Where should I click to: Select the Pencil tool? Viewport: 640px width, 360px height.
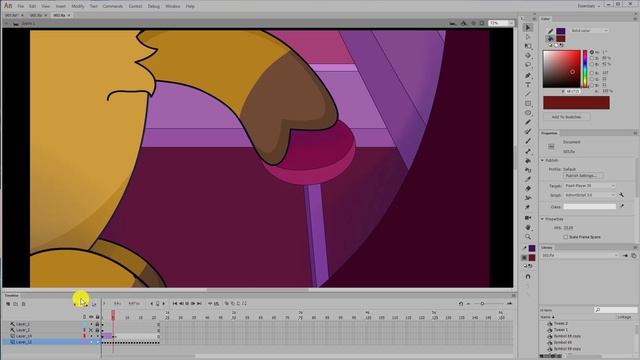528,122
